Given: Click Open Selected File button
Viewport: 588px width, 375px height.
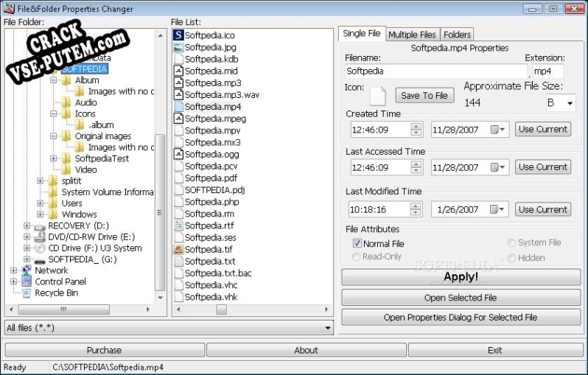Looking at the screenshot, I should [461, 298].
